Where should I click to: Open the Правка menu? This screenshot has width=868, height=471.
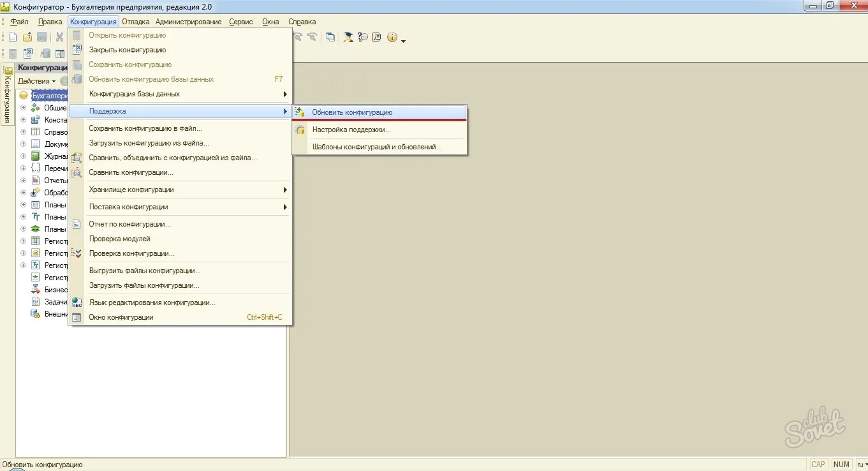pos(50,22)
